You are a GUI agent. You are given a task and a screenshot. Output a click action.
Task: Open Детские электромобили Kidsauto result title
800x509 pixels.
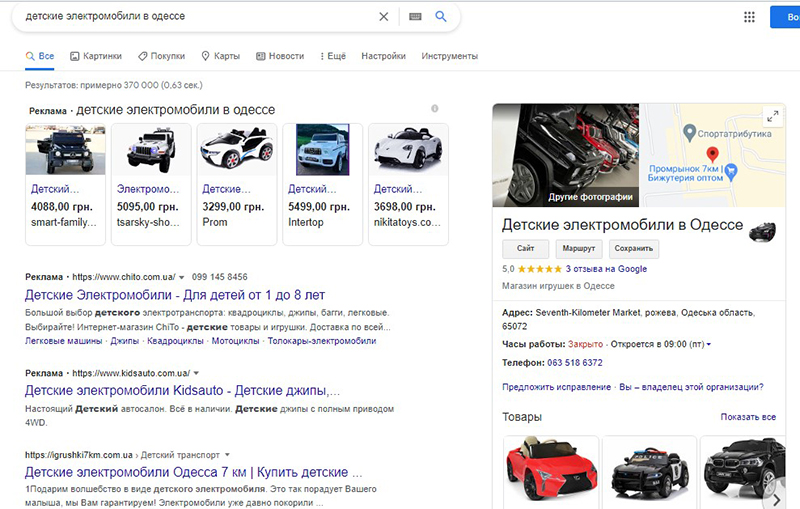(182, 391)
